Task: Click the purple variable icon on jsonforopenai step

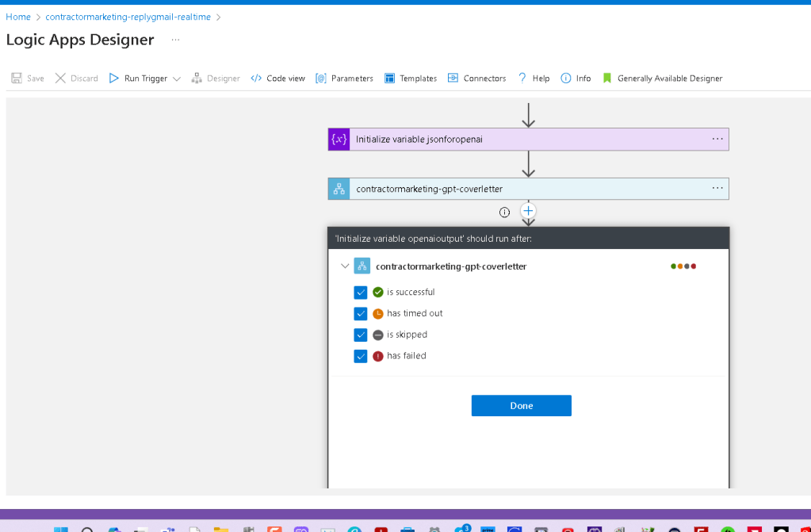Action: (x=339, y=140)
